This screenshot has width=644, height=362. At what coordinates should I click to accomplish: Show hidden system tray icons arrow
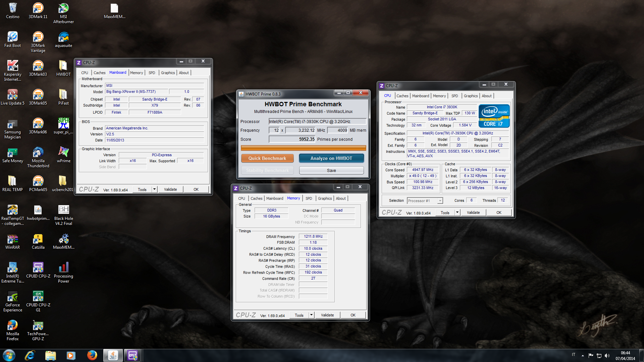[x=583, y=356]
